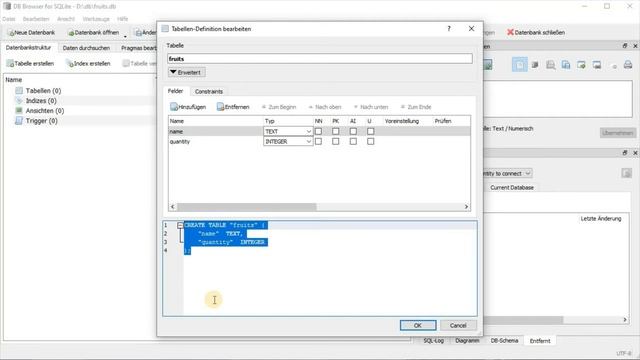The image size is (640, 360).
Task: Switch to the Constraints tab
Action: pos(209,91)
